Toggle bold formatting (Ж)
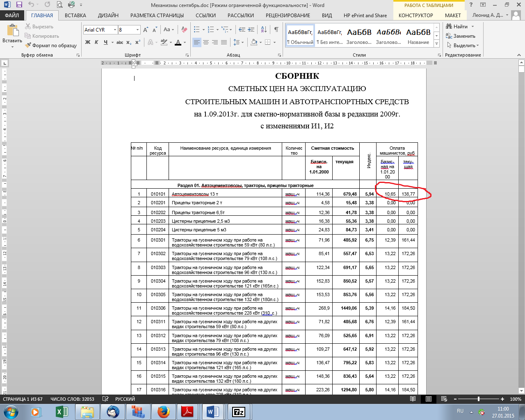 pyautogui.click(x=88, y=42)
